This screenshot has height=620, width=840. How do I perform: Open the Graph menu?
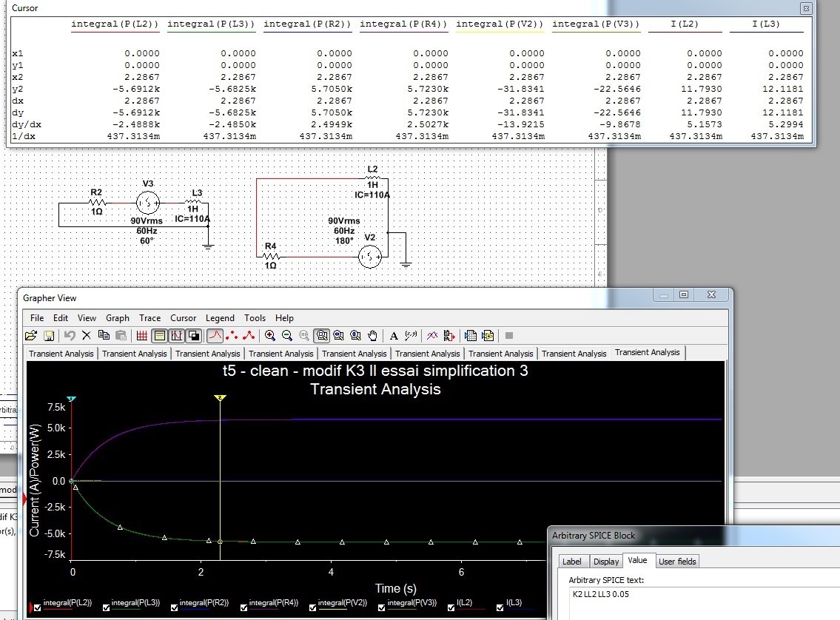click(x=118, y=318)
